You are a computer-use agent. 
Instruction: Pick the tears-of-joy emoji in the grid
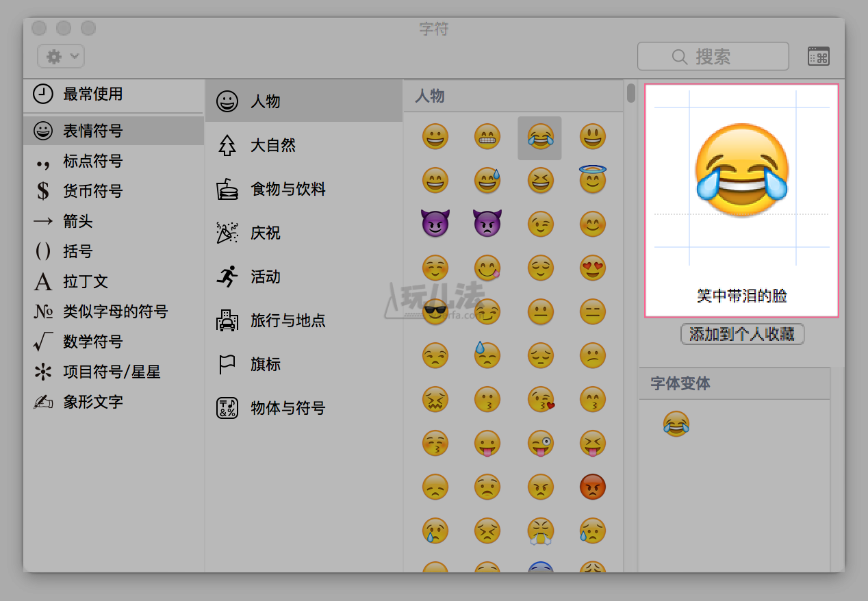pyautogui.click(x=540, y=137)
